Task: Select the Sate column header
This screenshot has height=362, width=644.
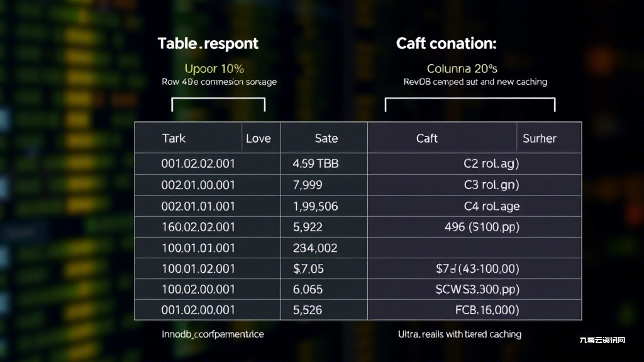Action: [x=326, y=138]
